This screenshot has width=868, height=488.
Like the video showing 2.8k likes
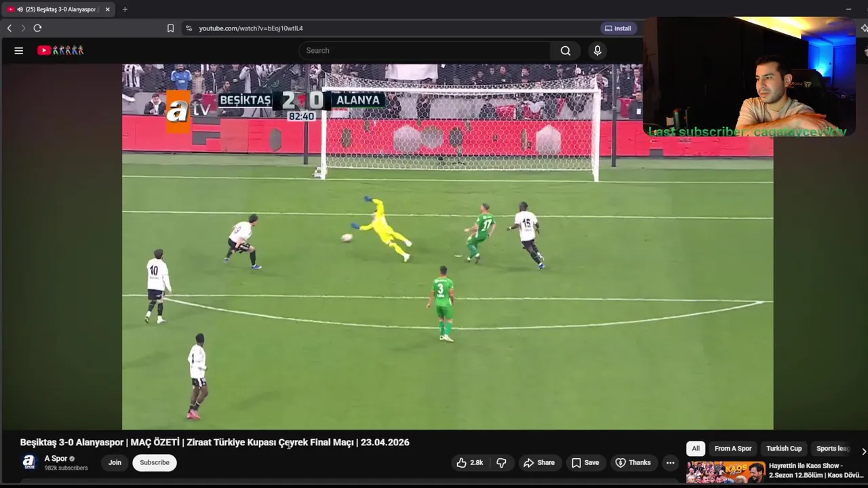[469, 463]
